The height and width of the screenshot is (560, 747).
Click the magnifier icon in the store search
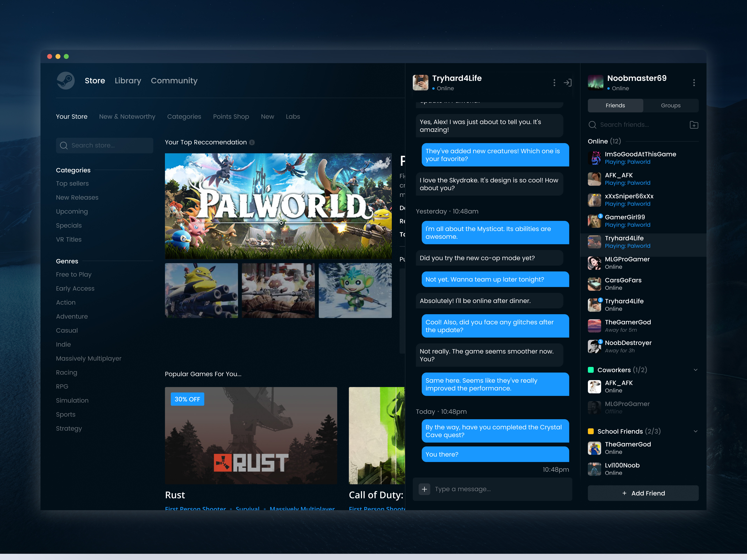64,145
